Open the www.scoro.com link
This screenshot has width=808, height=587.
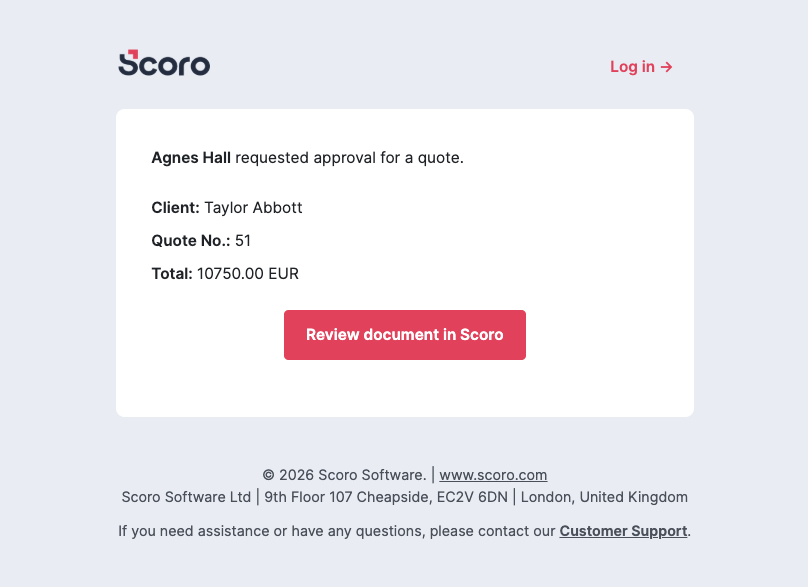click(x=493, y=475)
